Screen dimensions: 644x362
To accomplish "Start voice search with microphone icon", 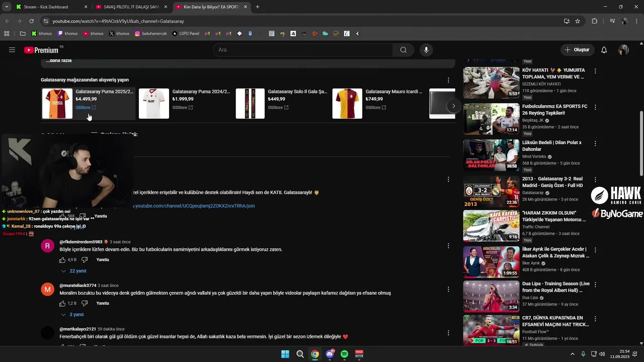I will pos(426,50).
